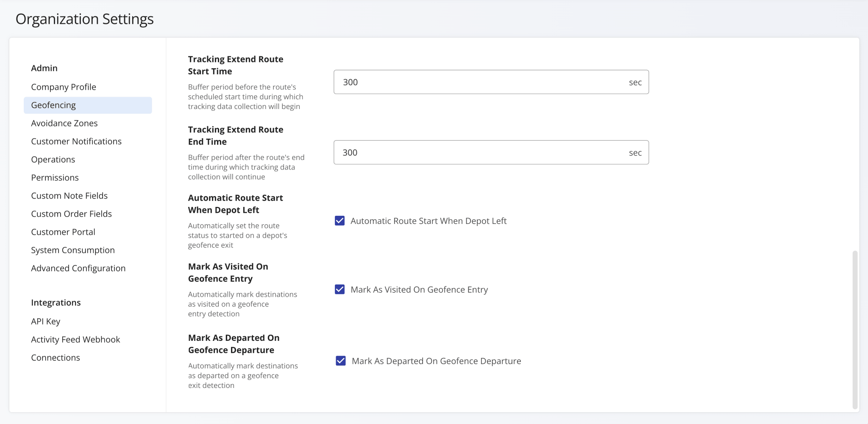Screen dimensions: 868x424
Task: Uncheck Mark As Visited On Geofence Entry
Action: point(339,290)
